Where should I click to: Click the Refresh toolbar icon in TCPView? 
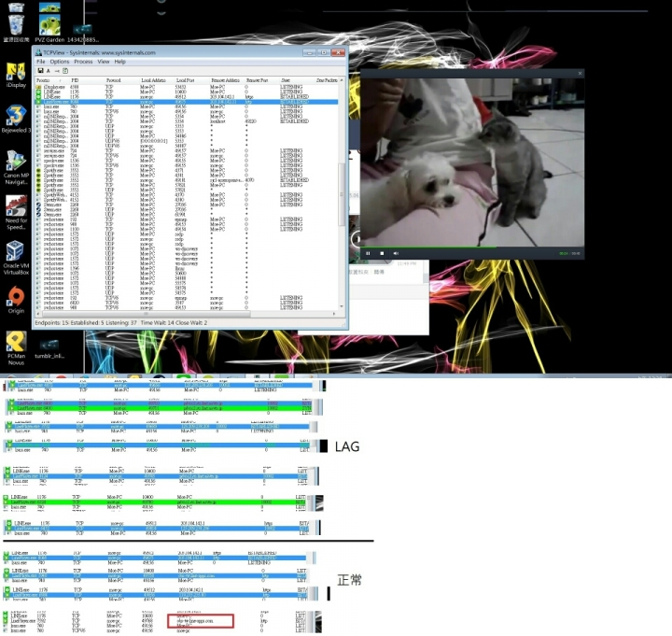(x=65, y=71)
